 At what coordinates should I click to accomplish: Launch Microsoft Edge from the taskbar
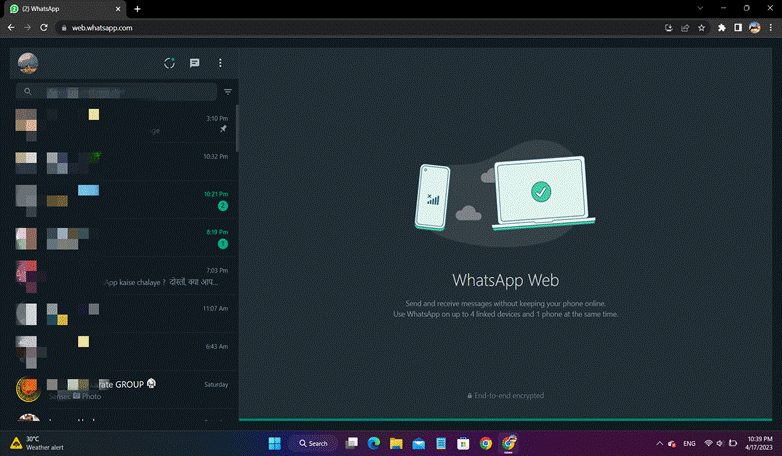coord(374,443)
